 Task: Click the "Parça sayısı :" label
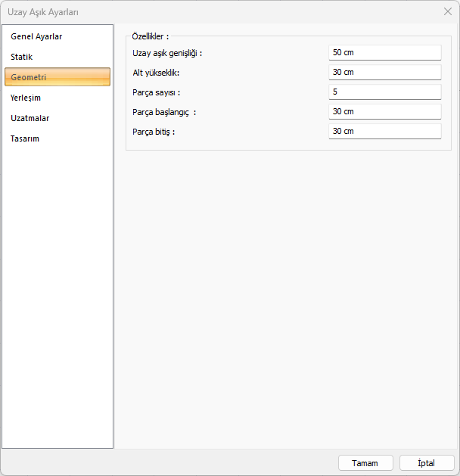pos(156,92)
